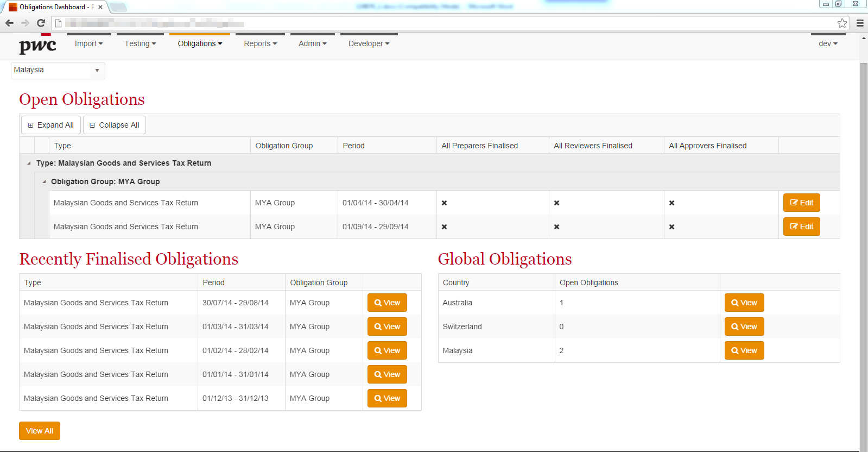The image size is (868, 452).
Task: Click View All button
Action: (40, 431)
